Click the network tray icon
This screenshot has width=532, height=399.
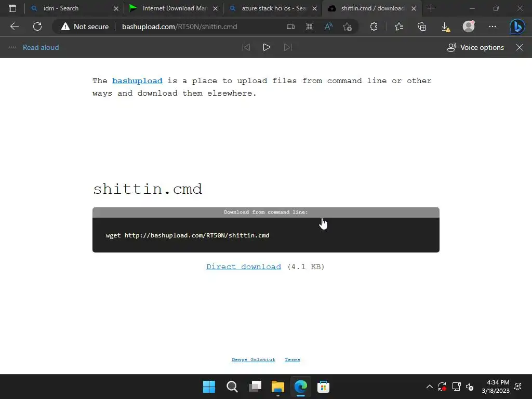[x=456, y=387]
